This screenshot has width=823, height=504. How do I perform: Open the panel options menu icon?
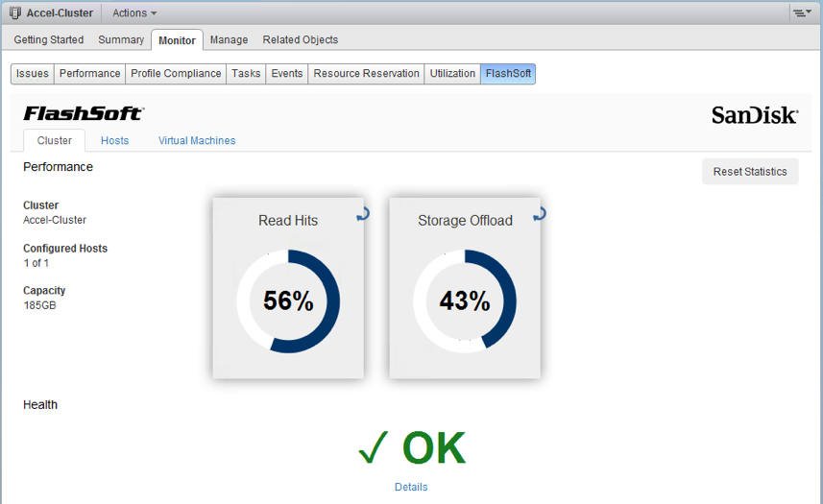[x=801, y=13]
